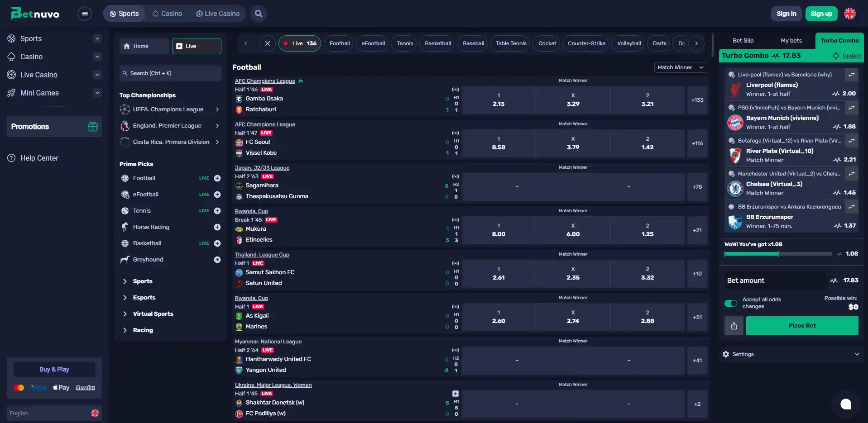Open the hamburger menu next to the Betnuvo logo

click(x=85, y=14)
